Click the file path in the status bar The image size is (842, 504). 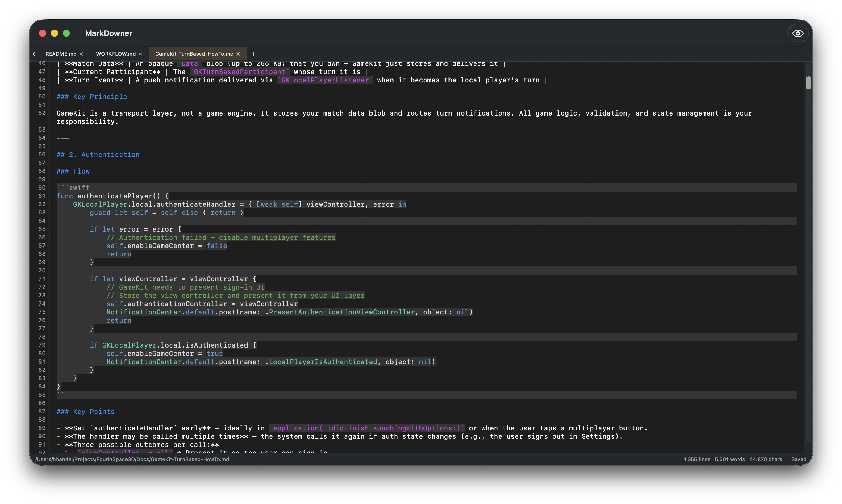(x=132, y=459)
